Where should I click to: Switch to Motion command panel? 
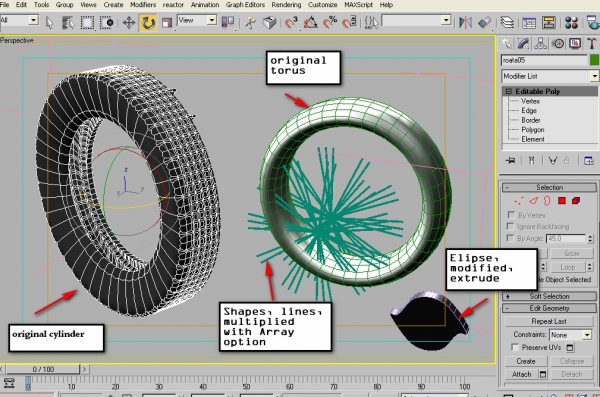(x=558, y=44)
